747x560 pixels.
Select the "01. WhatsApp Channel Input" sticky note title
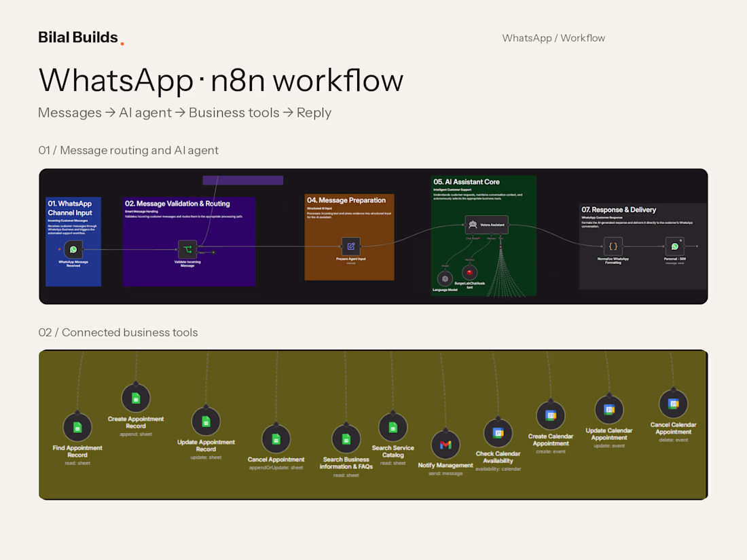tap(70, 208)
